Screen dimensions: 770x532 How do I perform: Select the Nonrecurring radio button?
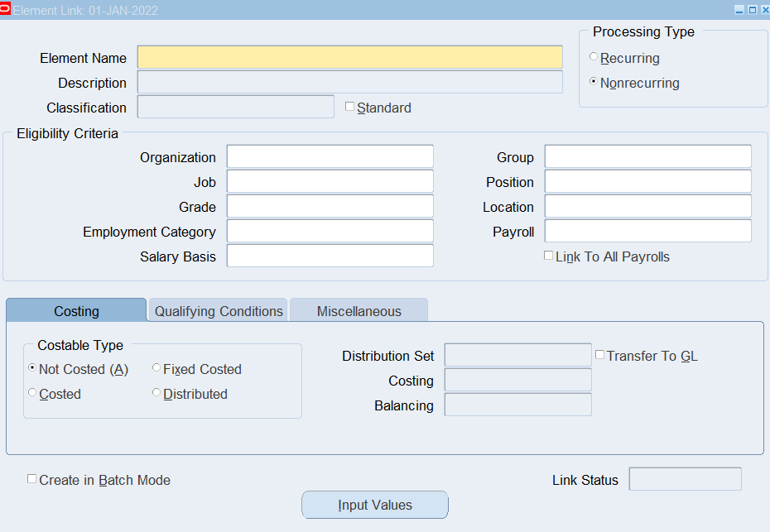594,83
